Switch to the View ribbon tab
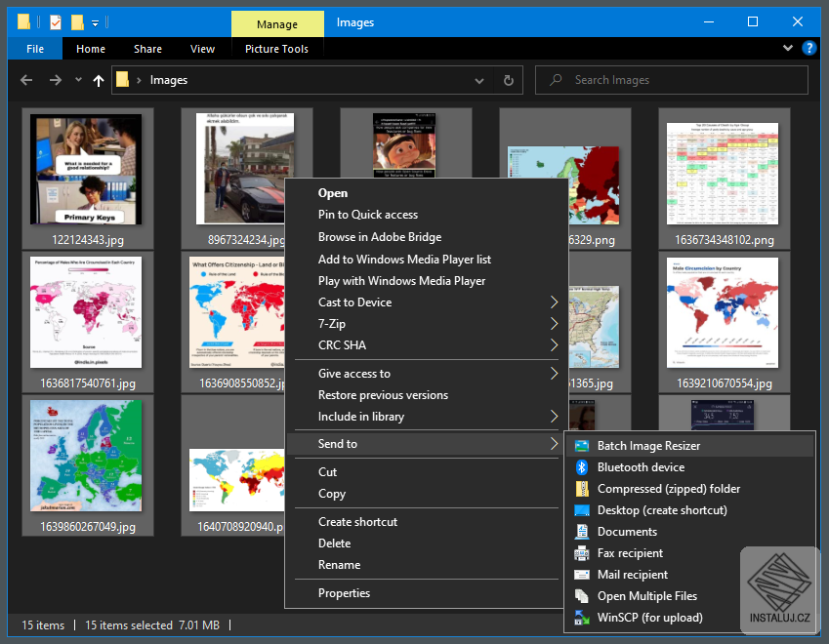The height and width of the screenshot is (644, 829). pos(202,49)
